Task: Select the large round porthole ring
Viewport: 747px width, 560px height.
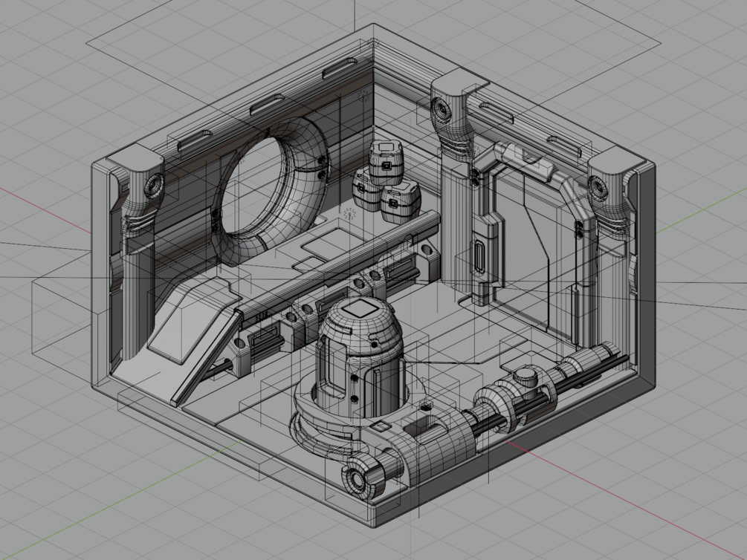Action: (271, 191)
